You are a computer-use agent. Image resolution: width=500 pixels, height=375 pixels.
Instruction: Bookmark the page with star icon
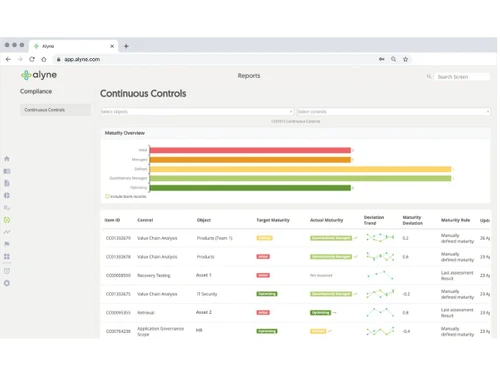pos(405,59)
